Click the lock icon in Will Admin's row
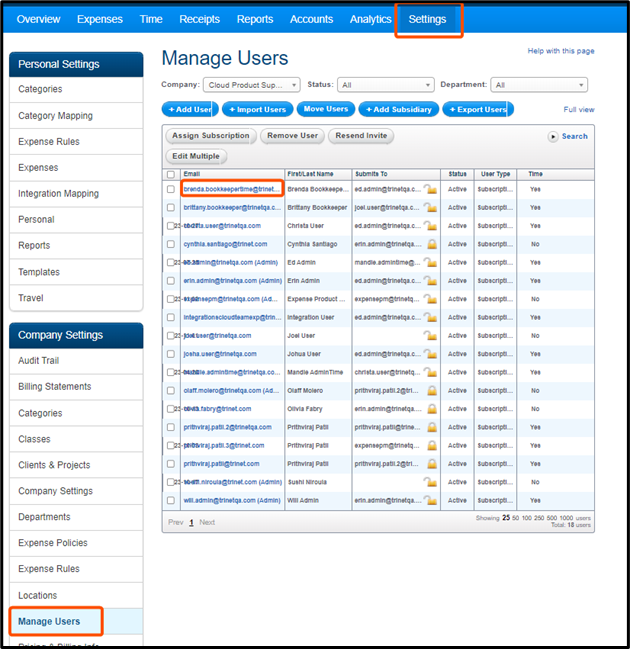The height and width of the screenshot is (649, 630). (x=432, y=500)
